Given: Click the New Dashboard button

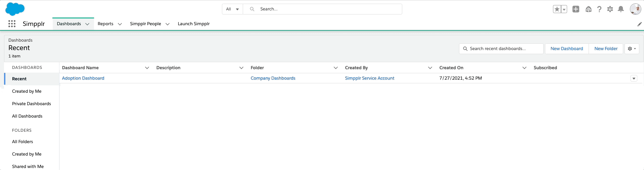Looking at the screenshot, I should tap(567, 49).
